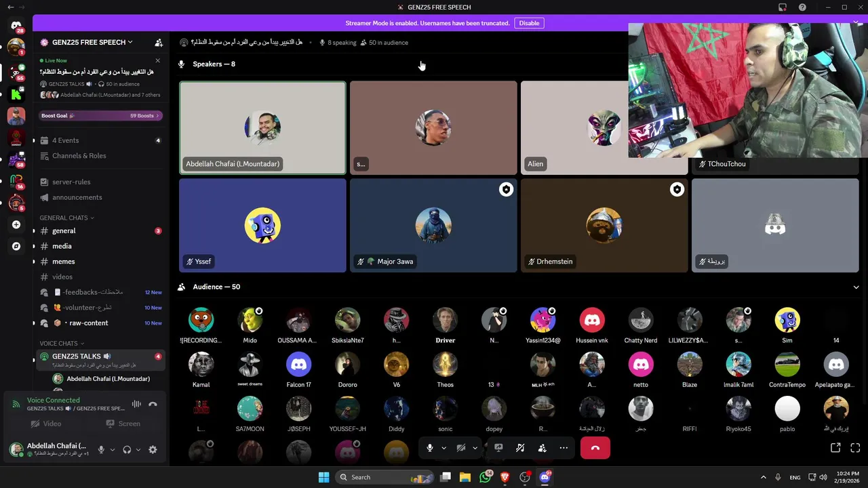Toggle camera in bottom stage control bar

pyautogui.click(x=460, y=448)
